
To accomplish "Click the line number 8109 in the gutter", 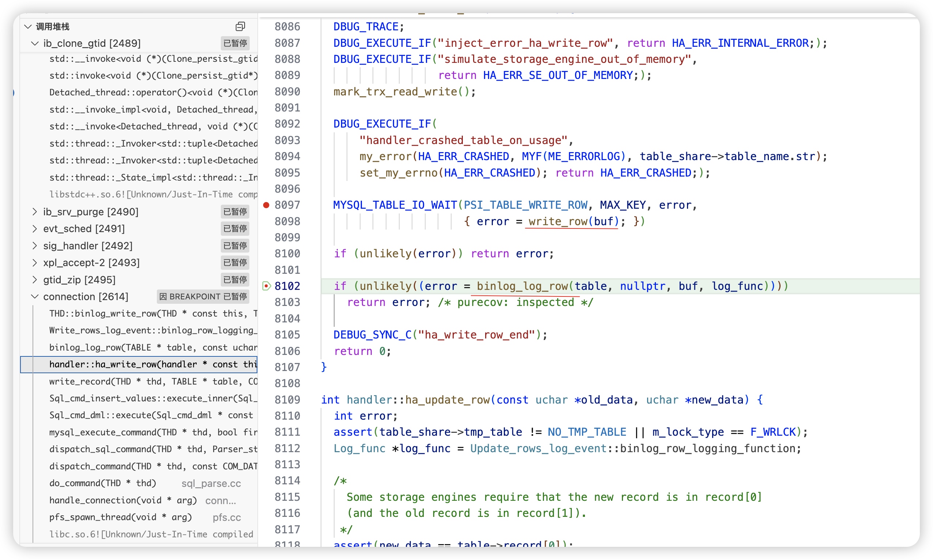I will [x=287, y=400].
